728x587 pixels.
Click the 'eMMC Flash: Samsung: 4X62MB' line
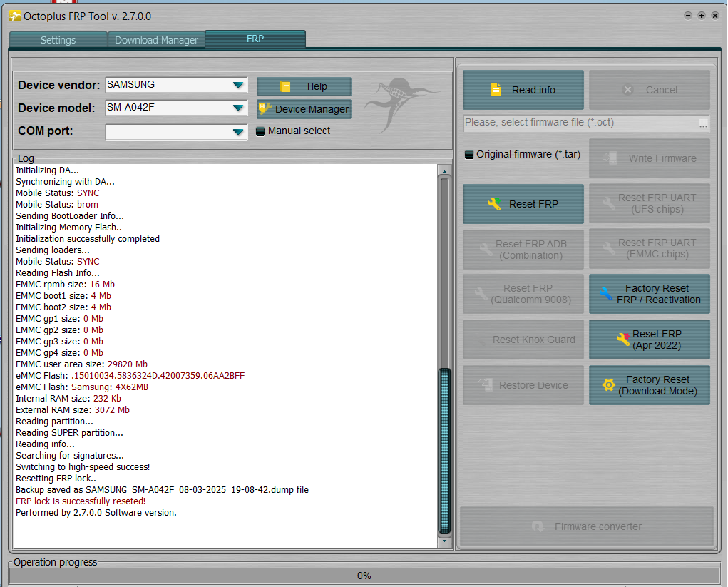(82, 387)
